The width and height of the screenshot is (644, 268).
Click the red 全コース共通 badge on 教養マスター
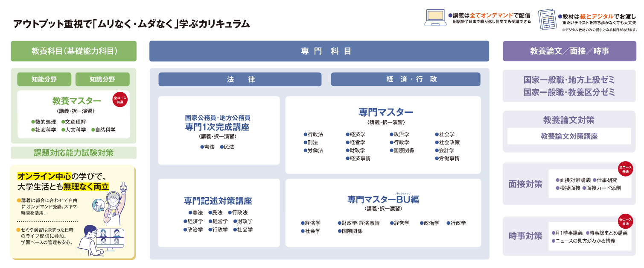pos(120,100)
